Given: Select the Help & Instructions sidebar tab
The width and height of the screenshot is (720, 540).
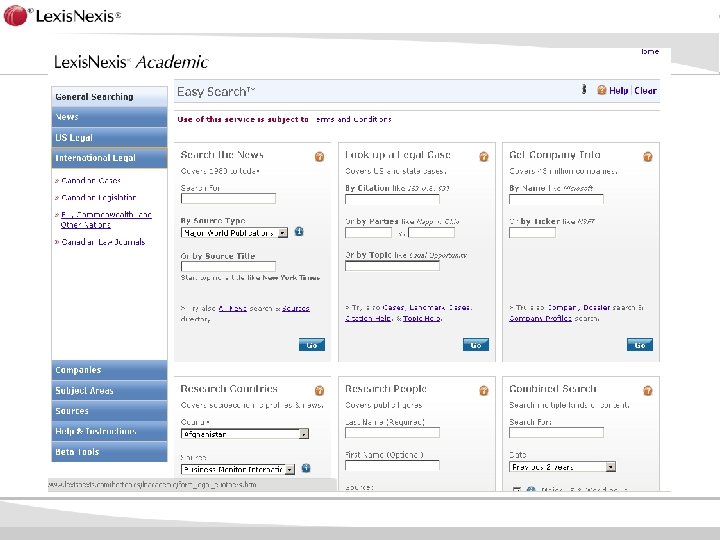Looking at the screenshot, I should pyautogui.click(x=109, y=431).
